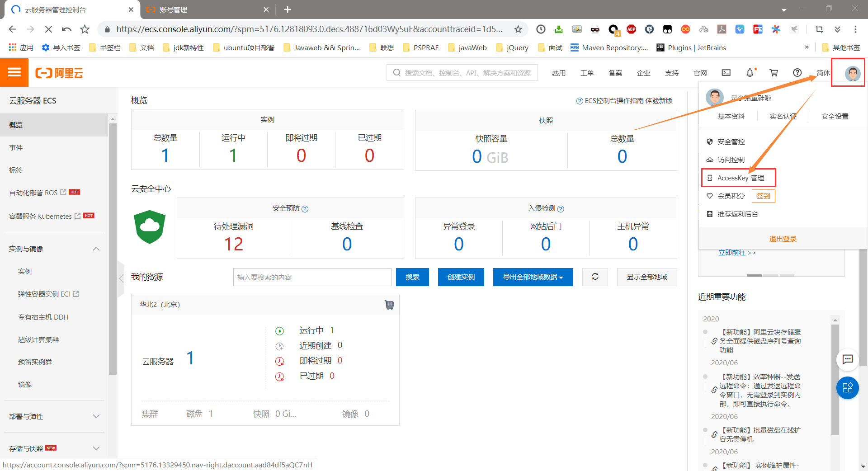Open help question mark icon

coord(797,73)
